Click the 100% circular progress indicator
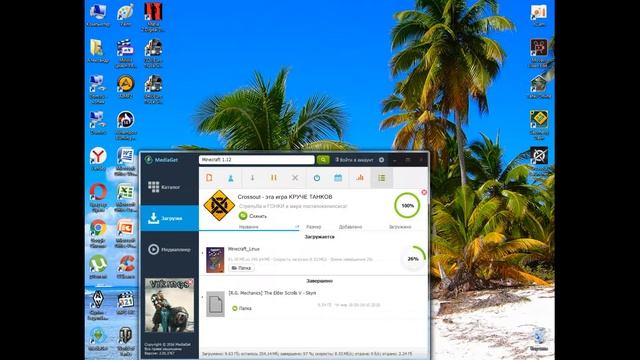The height and width of the screenshot is (360, 640). click(x=407, y=206)
